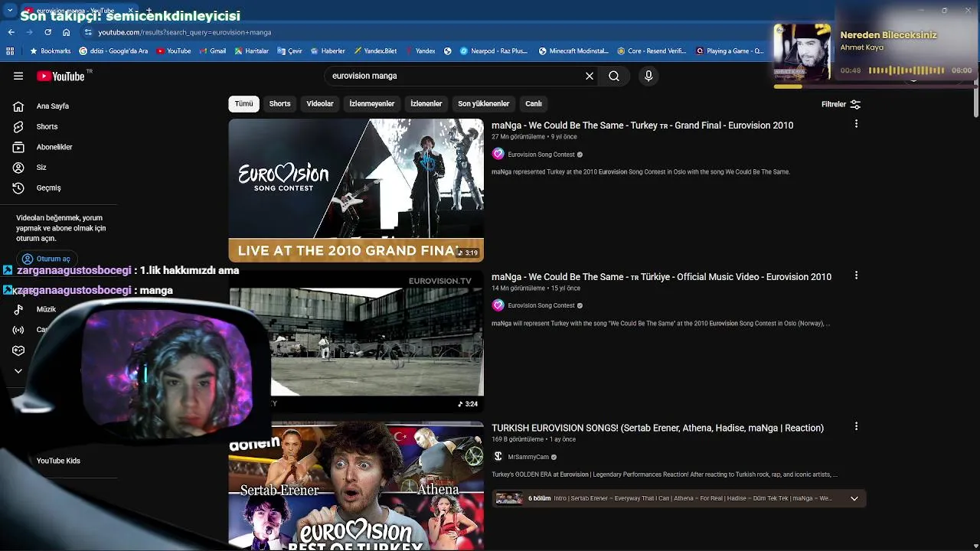Open more options for Official Music Video
980x551 pixels.
(x=856, y=275)
